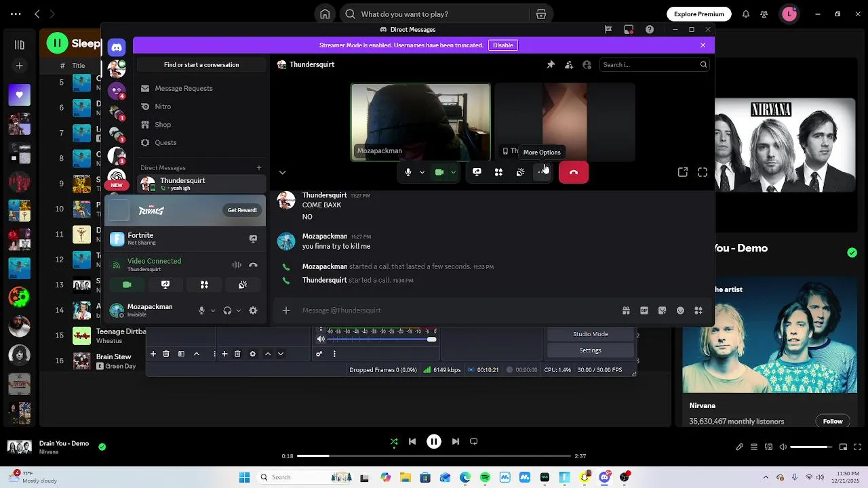Viewport: 868px width, 488px height.
Task: Toggle camera button in voice panel
Action: tap(127, 285)
